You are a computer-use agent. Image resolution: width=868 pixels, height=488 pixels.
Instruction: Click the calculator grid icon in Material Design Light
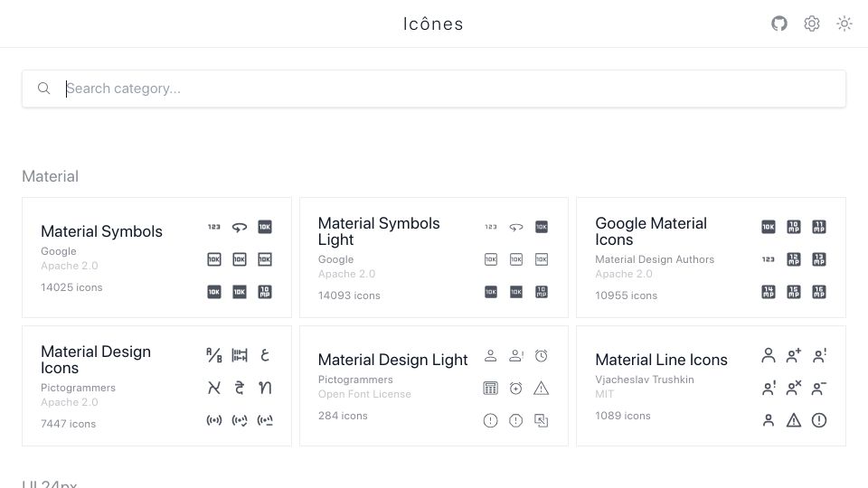point(490,388)
